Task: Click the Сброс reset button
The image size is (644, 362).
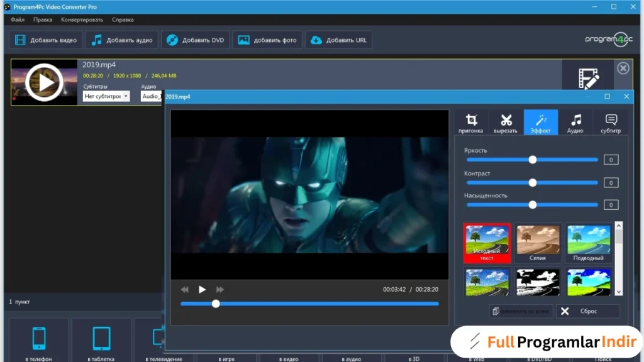Action: (x=587, y=311)
